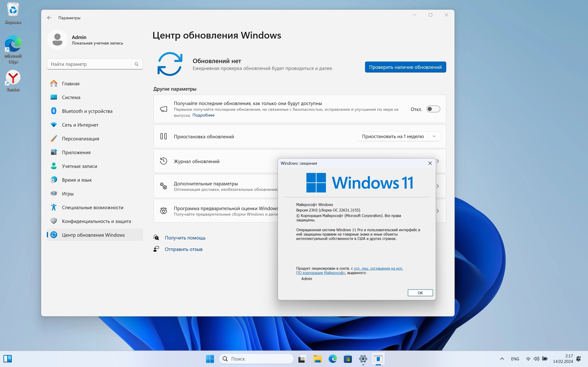Expand the pause updates duration dropdown
Screen dimensions: 588x367
(x=434, y=136)
